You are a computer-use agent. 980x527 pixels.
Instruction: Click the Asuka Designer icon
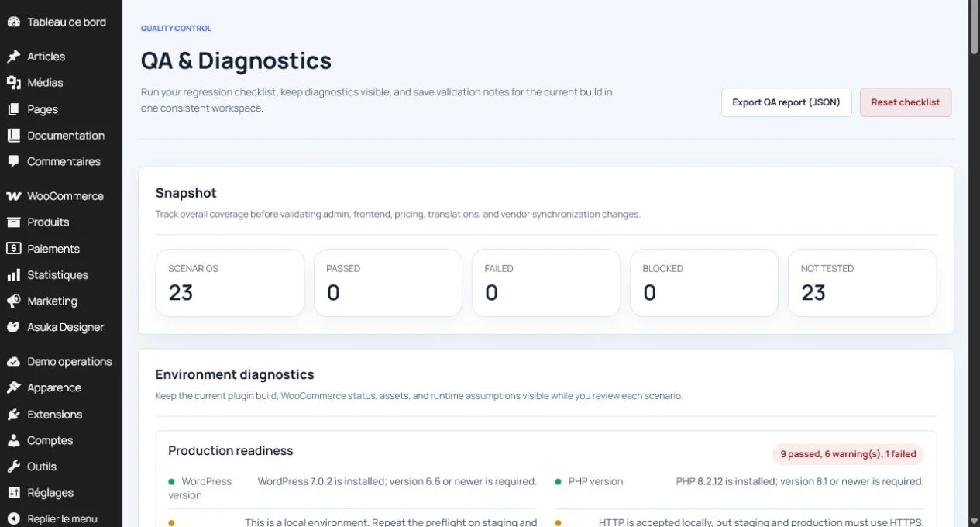[13, 327]
